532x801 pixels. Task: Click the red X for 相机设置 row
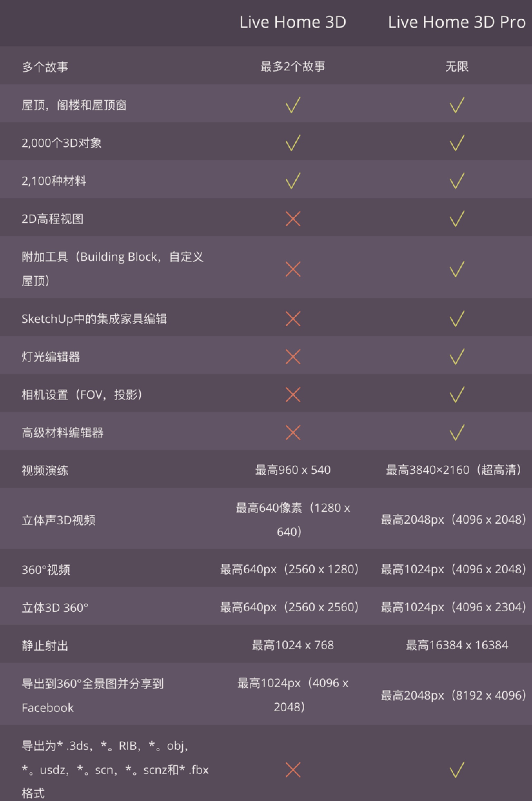coord(293,395)
